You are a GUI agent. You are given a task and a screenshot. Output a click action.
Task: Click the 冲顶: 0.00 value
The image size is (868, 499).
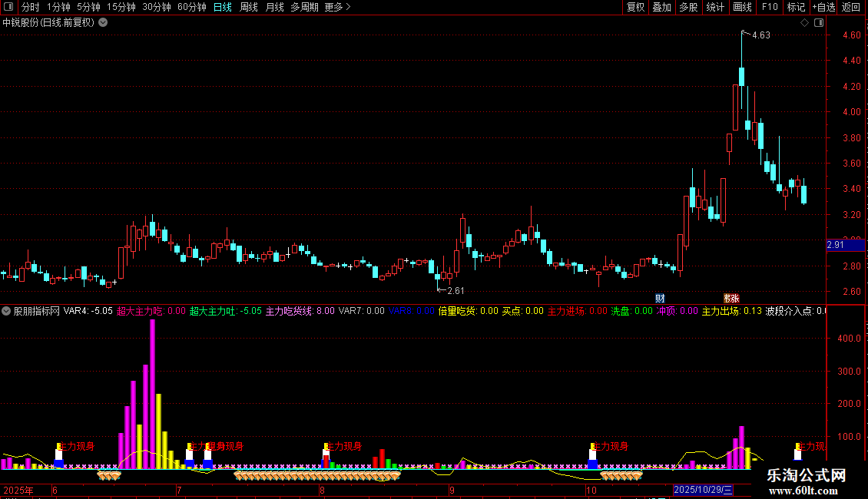pos(677,311)
